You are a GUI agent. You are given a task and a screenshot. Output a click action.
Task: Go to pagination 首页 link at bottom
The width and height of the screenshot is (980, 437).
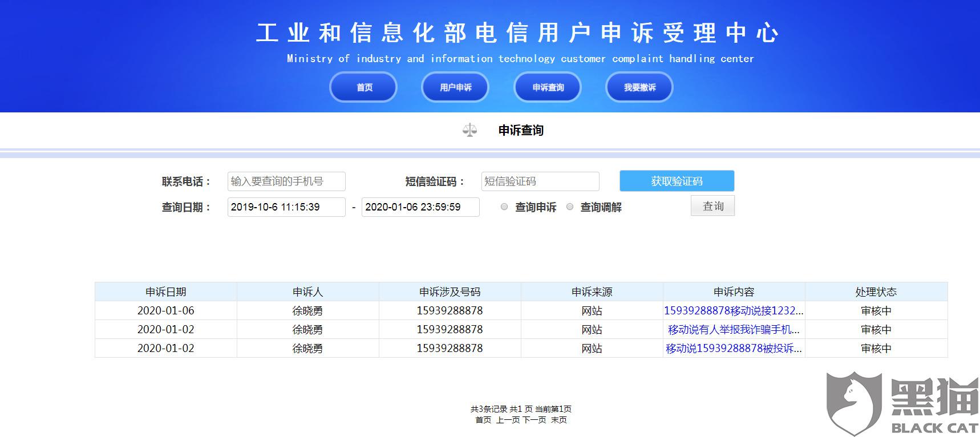(x=483, y=420)
